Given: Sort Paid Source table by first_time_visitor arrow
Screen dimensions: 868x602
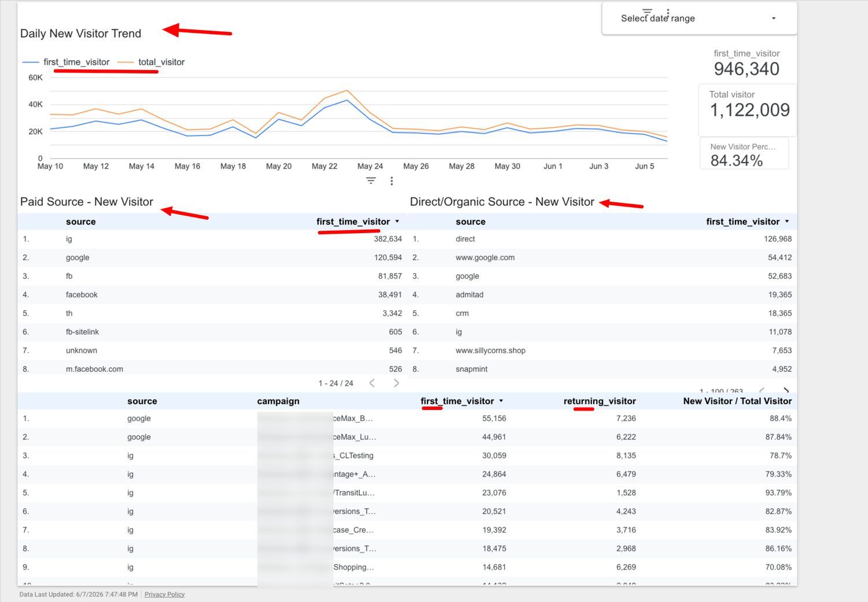Looking at the screenshot, I should [397, 221].
